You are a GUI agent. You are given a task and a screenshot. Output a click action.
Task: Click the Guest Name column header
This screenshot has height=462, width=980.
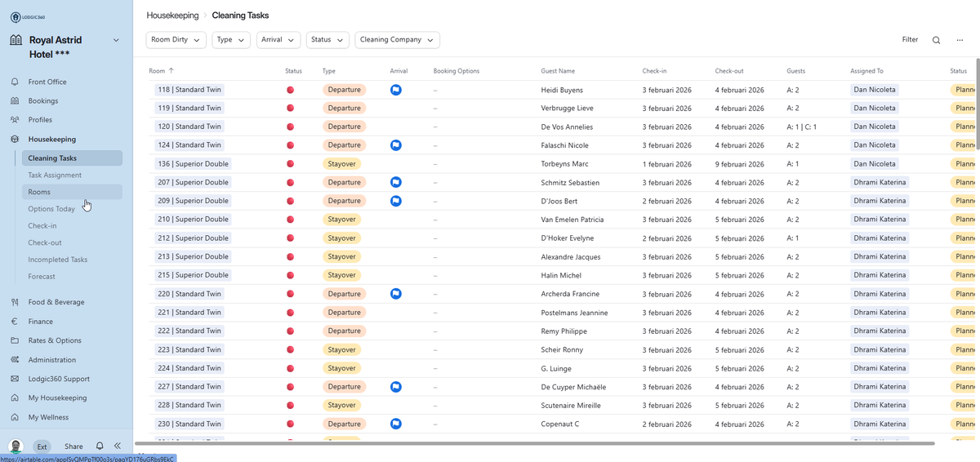558,71
